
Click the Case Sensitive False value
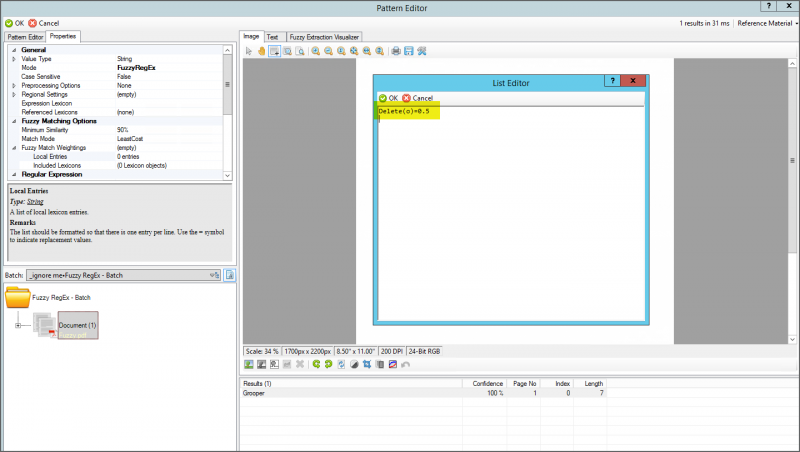[123, 77]
